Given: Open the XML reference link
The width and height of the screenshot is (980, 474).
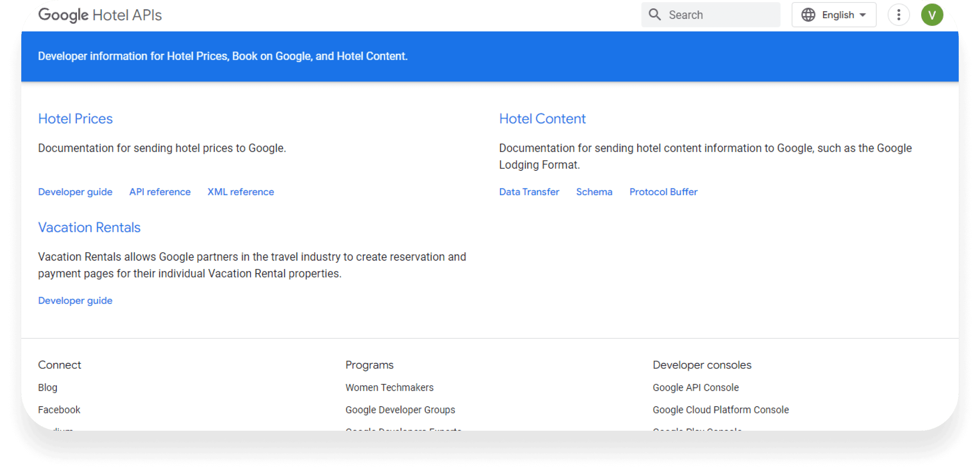Looking at the screenshot, I should tap(241, 192).
